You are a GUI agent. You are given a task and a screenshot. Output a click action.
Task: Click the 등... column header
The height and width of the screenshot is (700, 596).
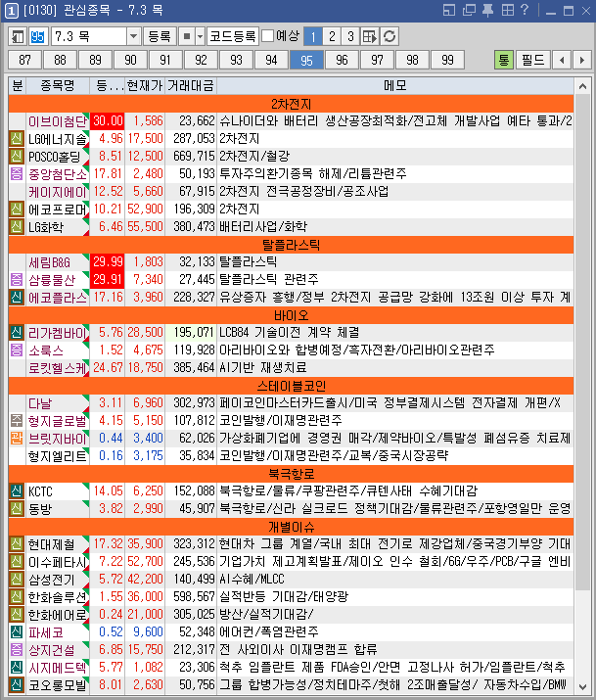(x=107, y=86)
